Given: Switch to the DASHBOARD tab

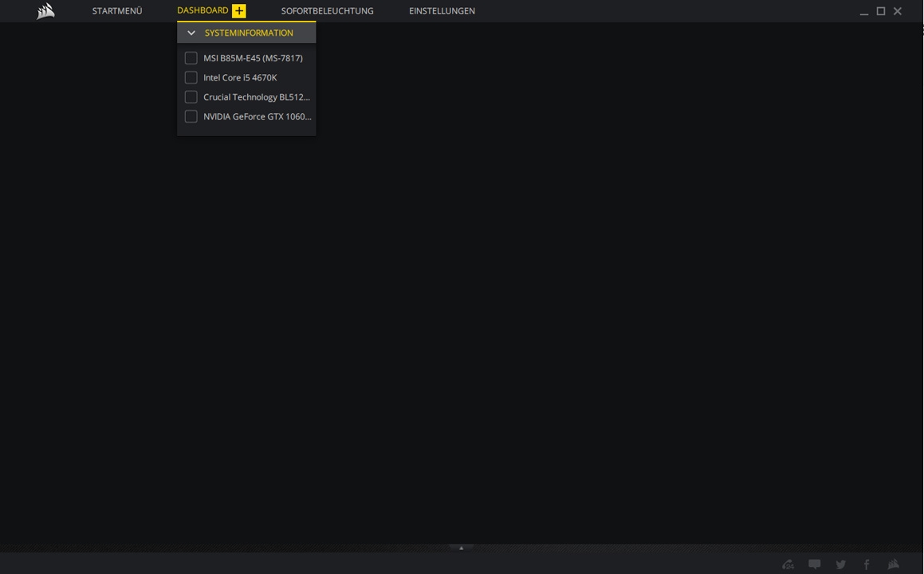Looking at the screenshot, I should [x=202, y=10].
